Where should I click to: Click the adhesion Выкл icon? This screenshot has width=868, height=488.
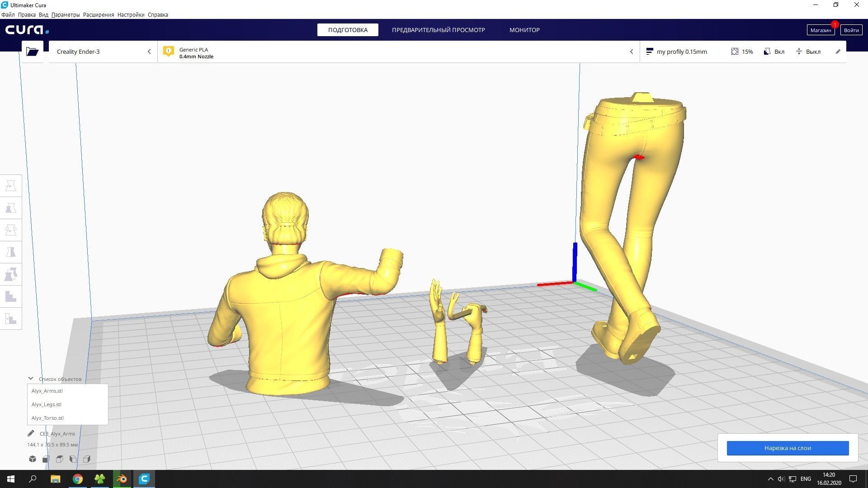[x=799, y=52]
